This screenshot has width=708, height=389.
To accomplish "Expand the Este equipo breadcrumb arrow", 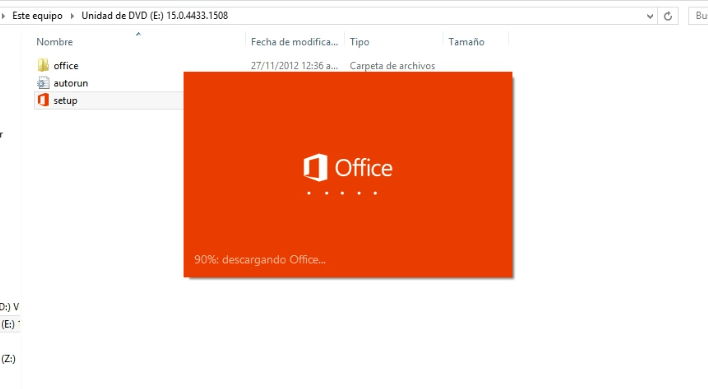I will [3, 16].
